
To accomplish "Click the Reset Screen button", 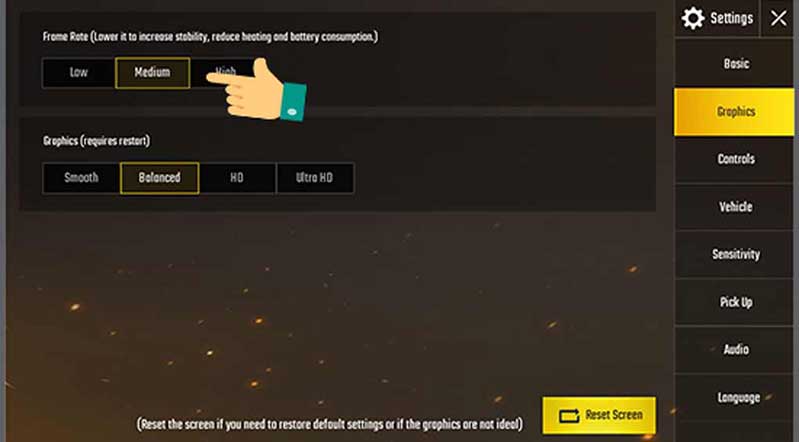I will point(599,415).
